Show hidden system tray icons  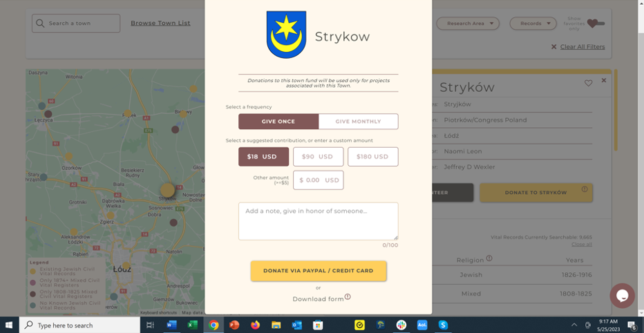(x=574, y=325)
